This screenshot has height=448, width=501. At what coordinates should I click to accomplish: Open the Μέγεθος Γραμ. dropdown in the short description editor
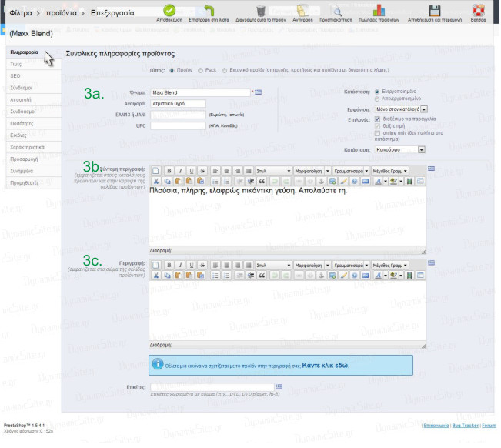coord(390,171)
